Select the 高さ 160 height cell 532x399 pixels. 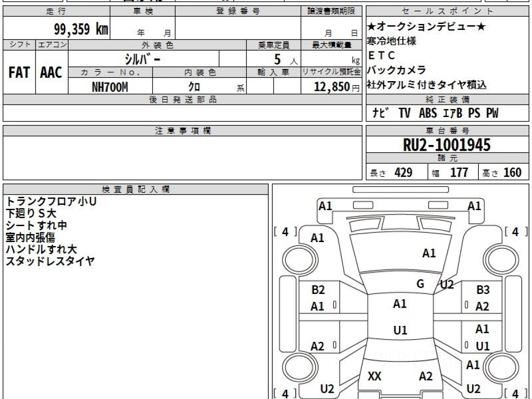coord(504,172)
